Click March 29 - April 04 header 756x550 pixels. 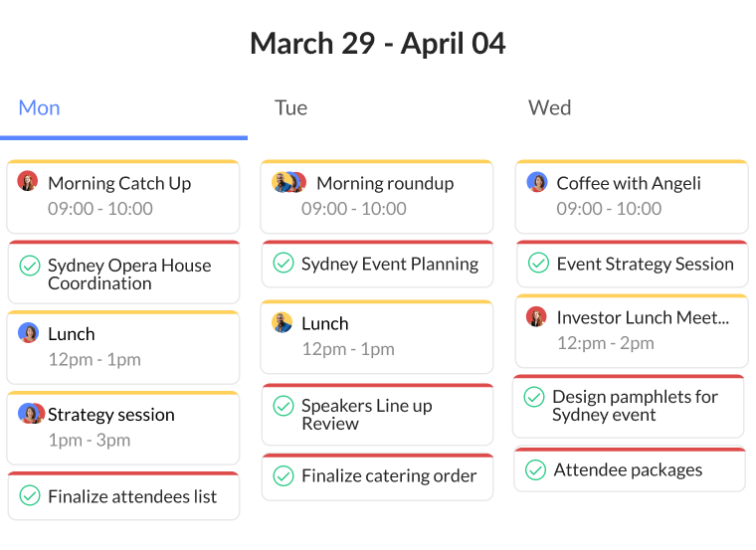(x=378, y=43)
